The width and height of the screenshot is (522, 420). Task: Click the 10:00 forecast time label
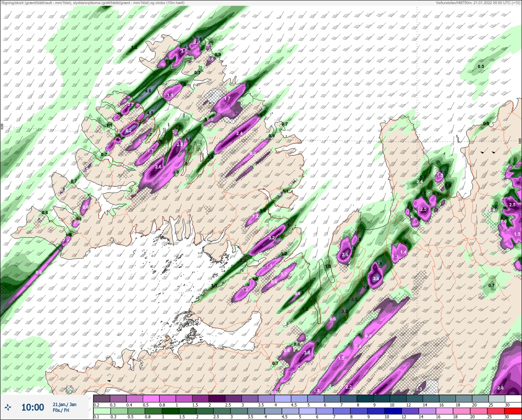[33, 407]
